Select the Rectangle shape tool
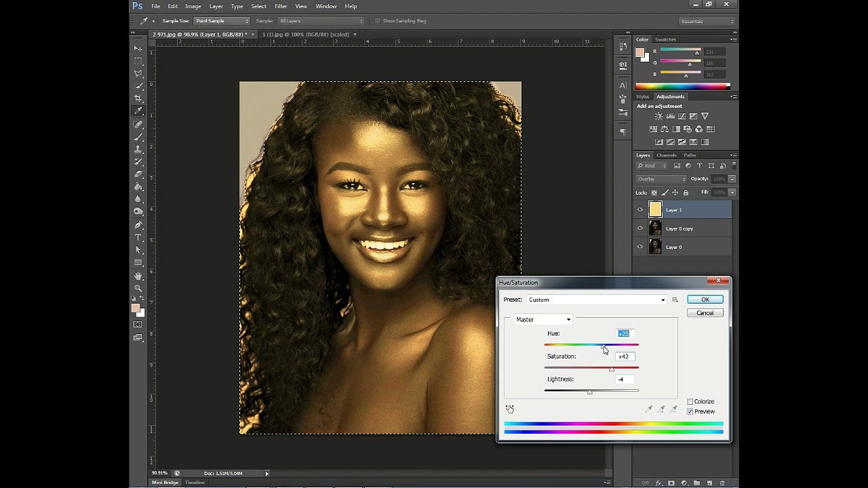The image size is (868, 488). [x=138, y=262]
